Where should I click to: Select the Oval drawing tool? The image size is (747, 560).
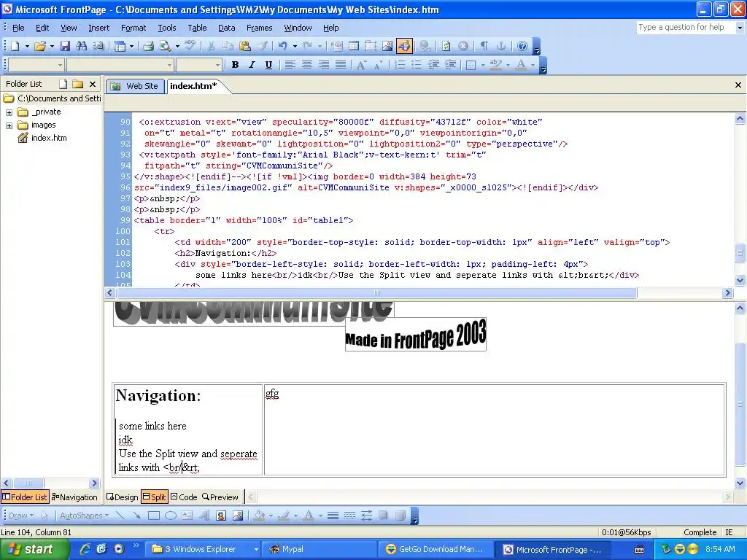click(171, 516)
